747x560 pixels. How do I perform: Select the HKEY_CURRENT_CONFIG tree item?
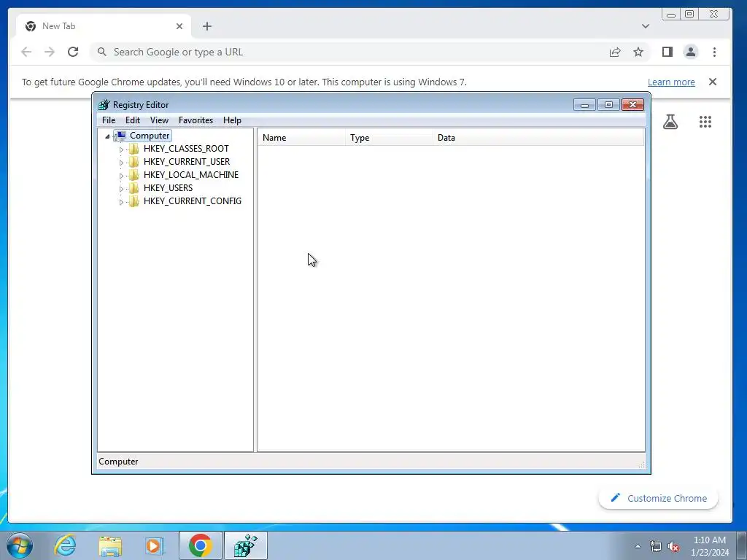click(192, 201)
